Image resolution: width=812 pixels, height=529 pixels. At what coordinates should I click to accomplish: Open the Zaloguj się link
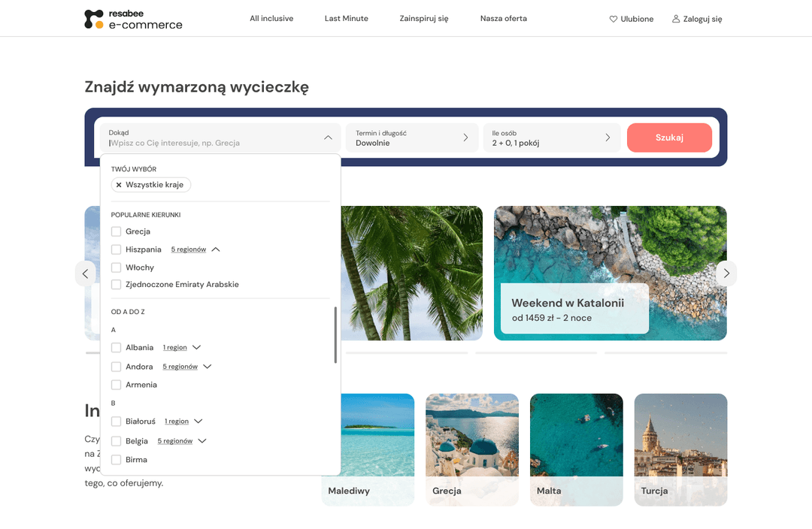[701, 18]
